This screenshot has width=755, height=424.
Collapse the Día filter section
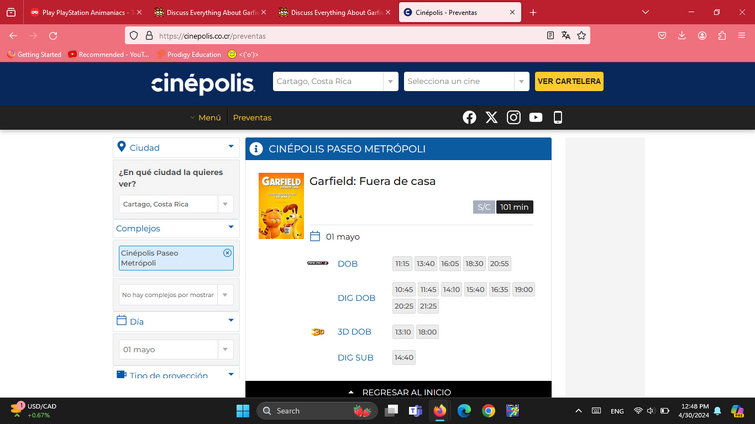[x=176, y=321]
